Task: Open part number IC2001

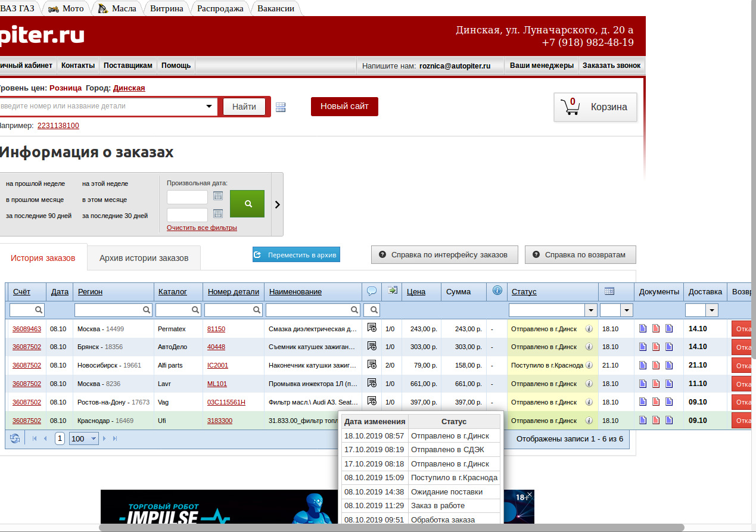Action: pos(217,366)
